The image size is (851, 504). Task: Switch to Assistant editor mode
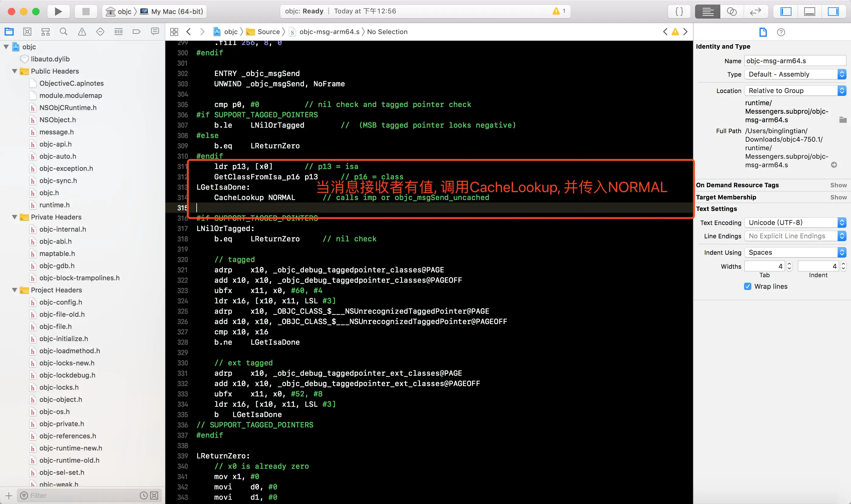[x=732, y=12]
